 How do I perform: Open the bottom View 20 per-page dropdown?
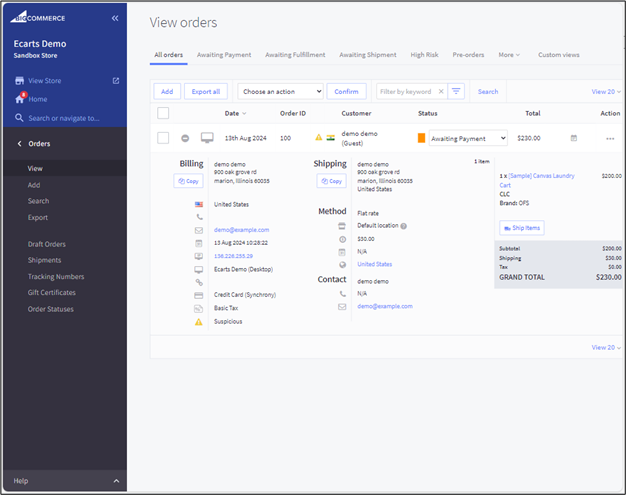[x=606, y=347]
